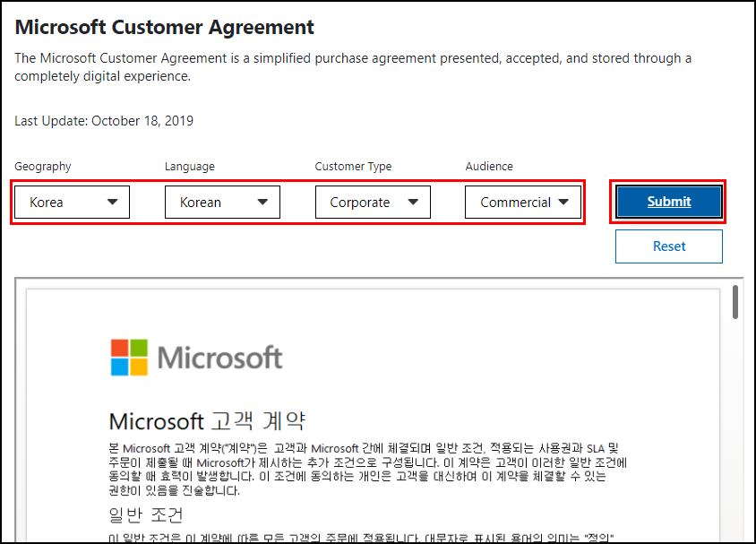Click the Microsoft logo in the document
The height and width of the screenshot is (544, 756).
[197, 358]
